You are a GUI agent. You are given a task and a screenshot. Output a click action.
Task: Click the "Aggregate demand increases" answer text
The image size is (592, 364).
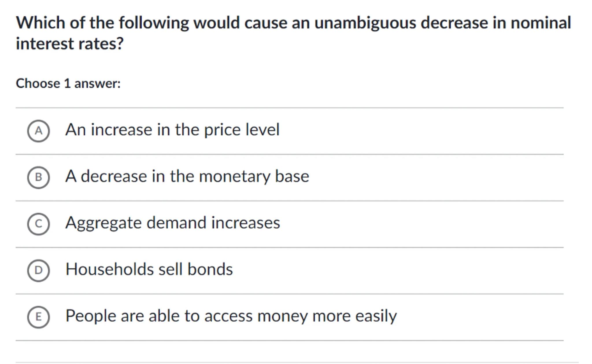173,223
